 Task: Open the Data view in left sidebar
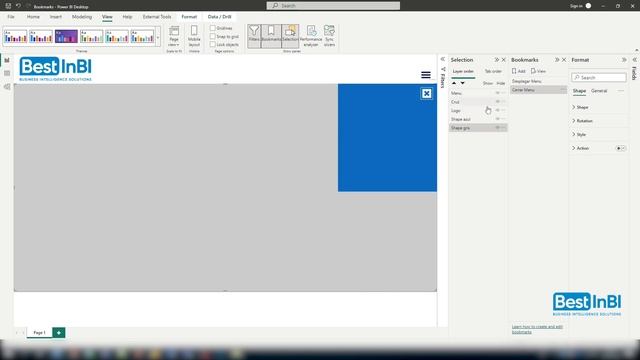[x=7, y=73]
